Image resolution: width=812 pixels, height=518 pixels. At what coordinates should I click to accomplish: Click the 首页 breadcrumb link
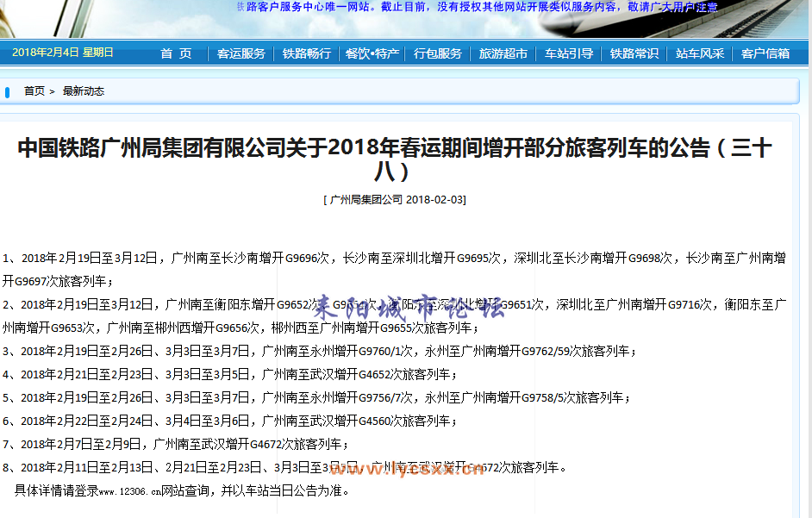click(x=34, y=91)
